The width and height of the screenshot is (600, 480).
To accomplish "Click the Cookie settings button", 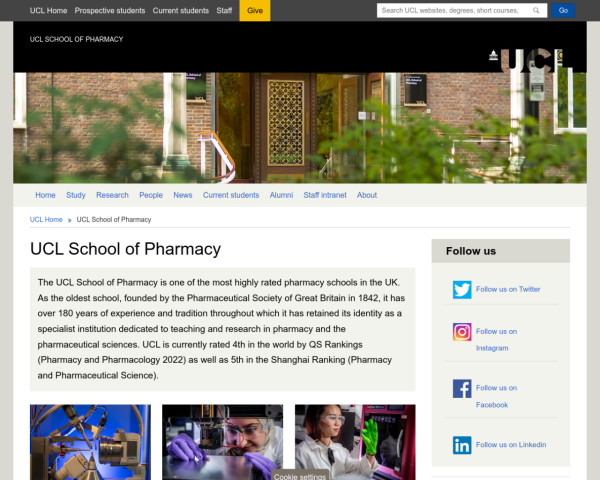I will point(300,475).
